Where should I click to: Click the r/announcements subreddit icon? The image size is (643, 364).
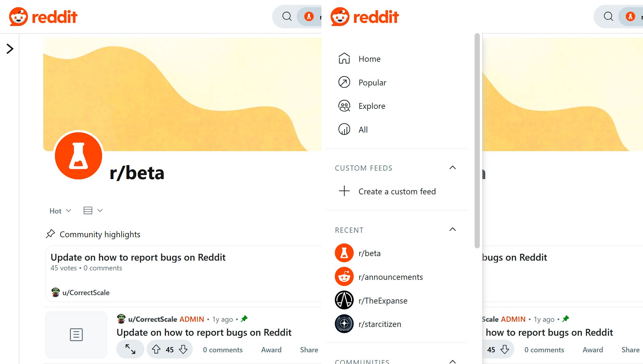point(344,276)
